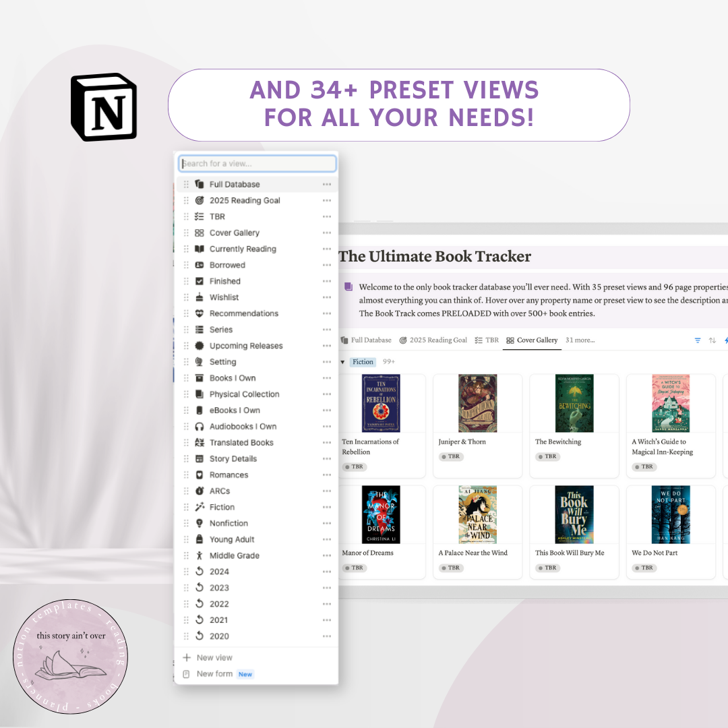Screen dimensions: 728x728
Task: Choose Upcoming Releases in the view list
Action: click(246, 346)
